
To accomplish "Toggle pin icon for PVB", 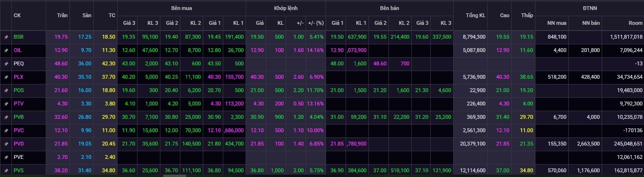I will pyautogui.click(x=6, y=117).
